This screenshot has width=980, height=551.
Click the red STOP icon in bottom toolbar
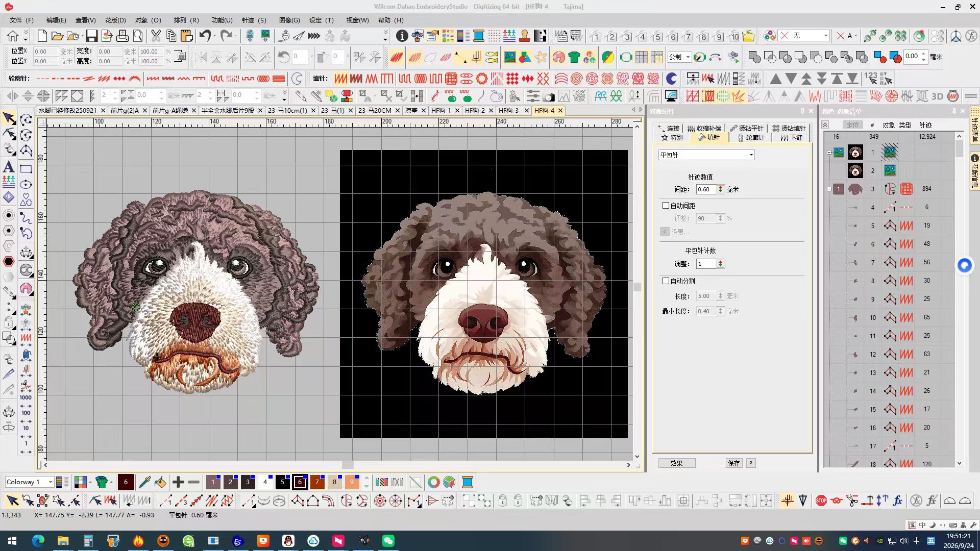821,501
